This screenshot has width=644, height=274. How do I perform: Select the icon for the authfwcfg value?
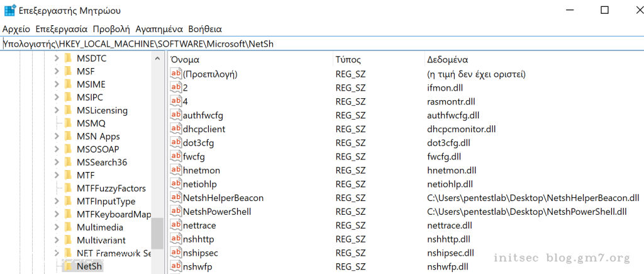point(176,115)
